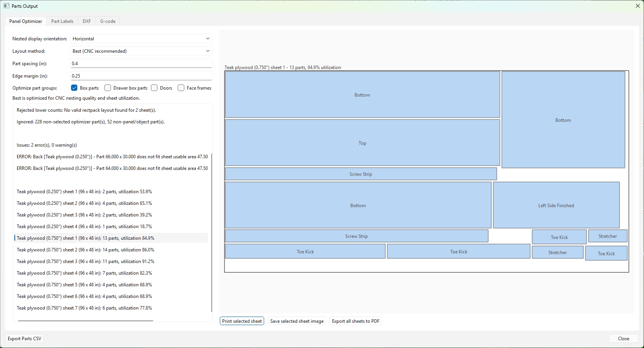644x348 pixels.
Task: Click the Export Parts CSV button
Action: pyautogui.click(x=24, y=339)
